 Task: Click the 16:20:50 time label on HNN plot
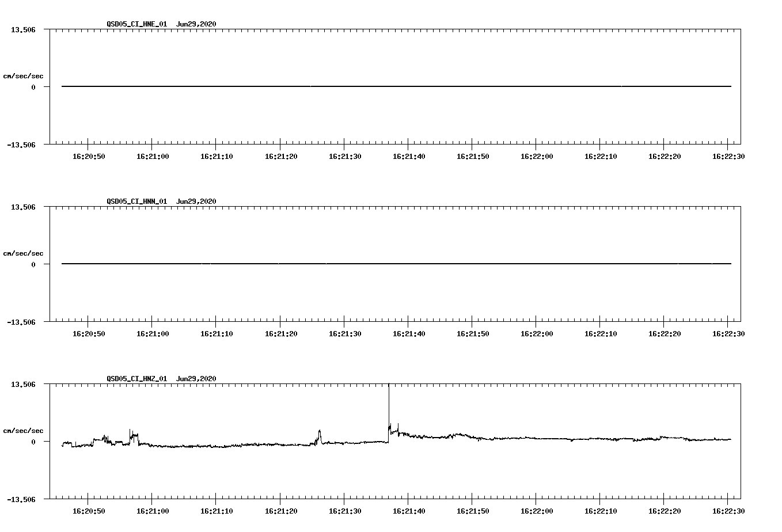88,334
